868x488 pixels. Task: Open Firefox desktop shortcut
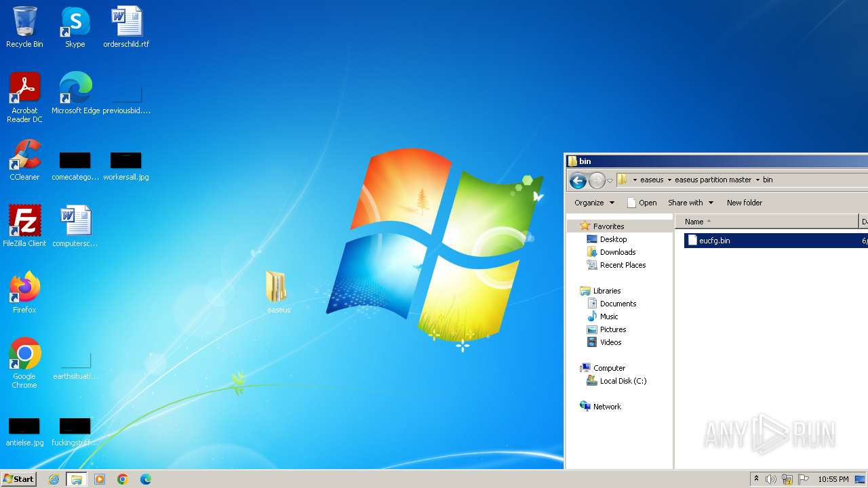click(x=24, y=292)
